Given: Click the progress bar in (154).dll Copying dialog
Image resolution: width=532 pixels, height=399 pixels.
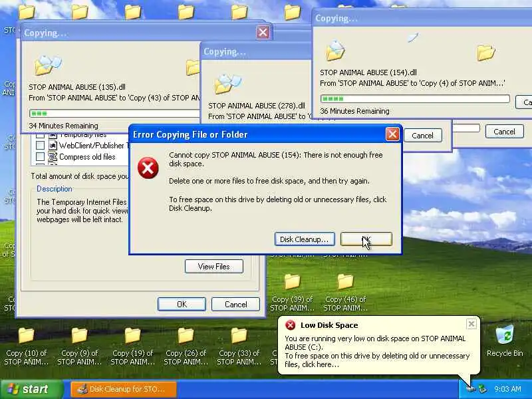Looking at the screenshot, I should click(x=415, y=98).
